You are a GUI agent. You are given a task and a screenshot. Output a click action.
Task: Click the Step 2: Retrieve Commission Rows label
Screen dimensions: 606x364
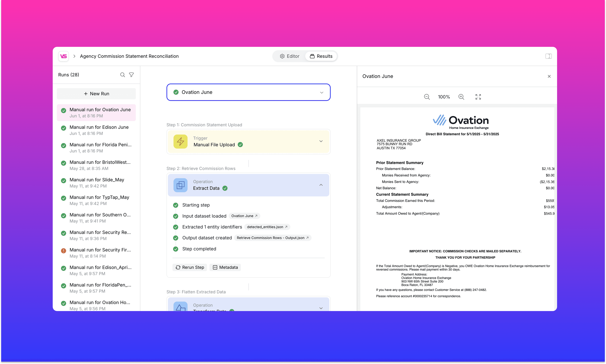click(201, 168)
